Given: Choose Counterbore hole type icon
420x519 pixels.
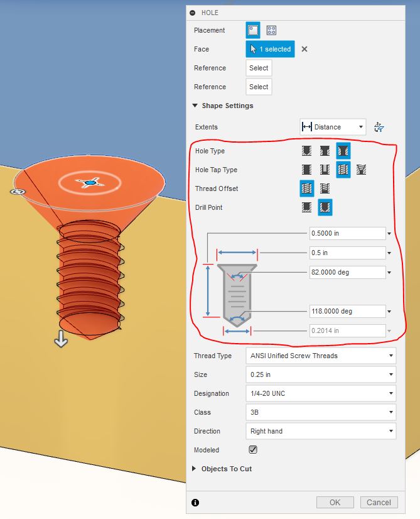Looking at the screenshot, I should [x=325, y=151].
